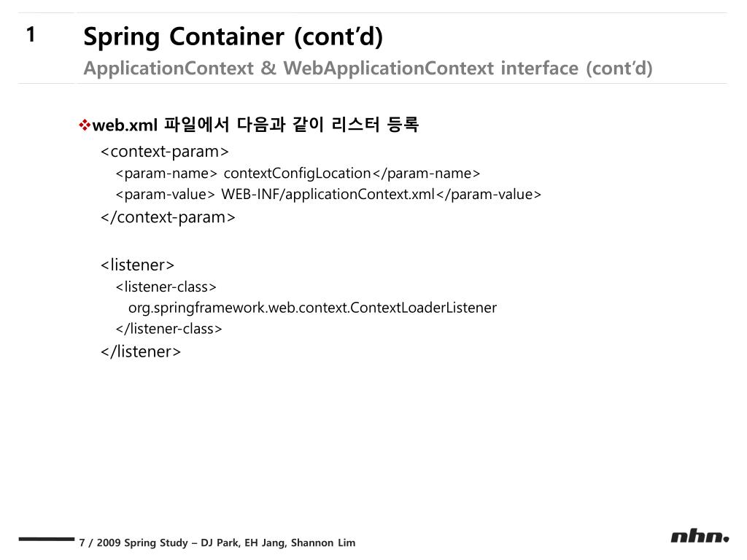The width and height of the screenshot is (747, 560).
Task: Click the closing /listener-class tag
Action: pyautogui.click(x=169, y=329)
